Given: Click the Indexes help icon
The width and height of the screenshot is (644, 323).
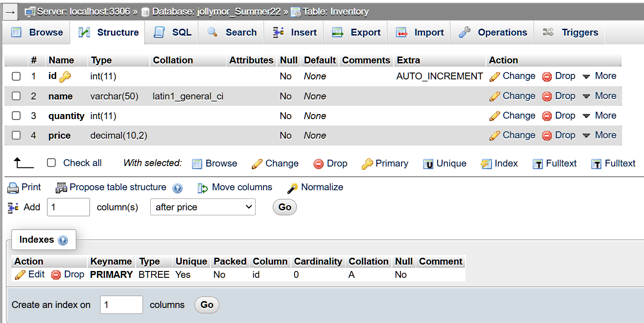Looking at the screenshot, I should pos(63,240).
